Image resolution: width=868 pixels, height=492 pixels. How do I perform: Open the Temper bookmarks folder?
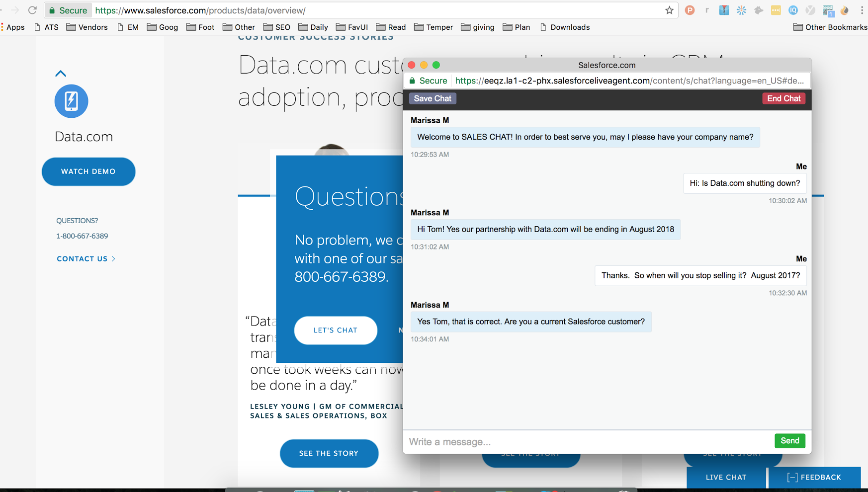(434, 27)
